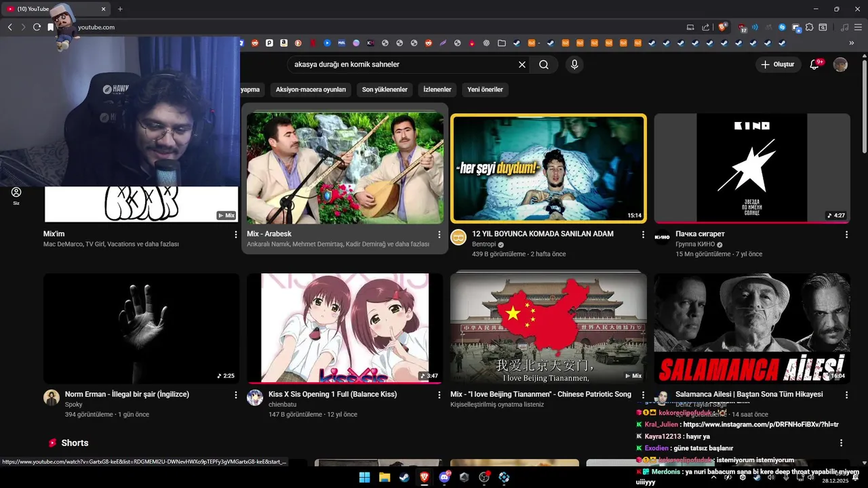Open a new browser tab with plus
Viewport: 868px width, 488px height.
[x=120, y=9]
